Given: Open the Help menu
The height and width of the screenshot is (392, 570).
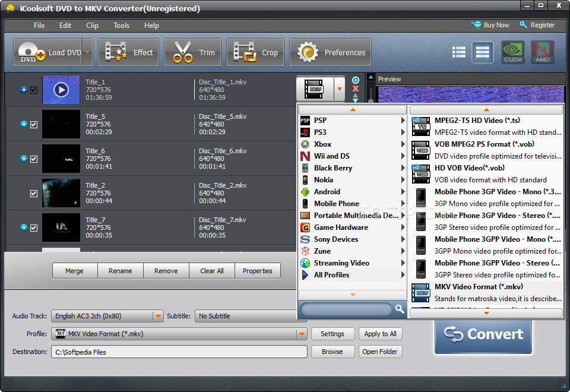Looking at the screenshot, I should (x=151, y=26).
